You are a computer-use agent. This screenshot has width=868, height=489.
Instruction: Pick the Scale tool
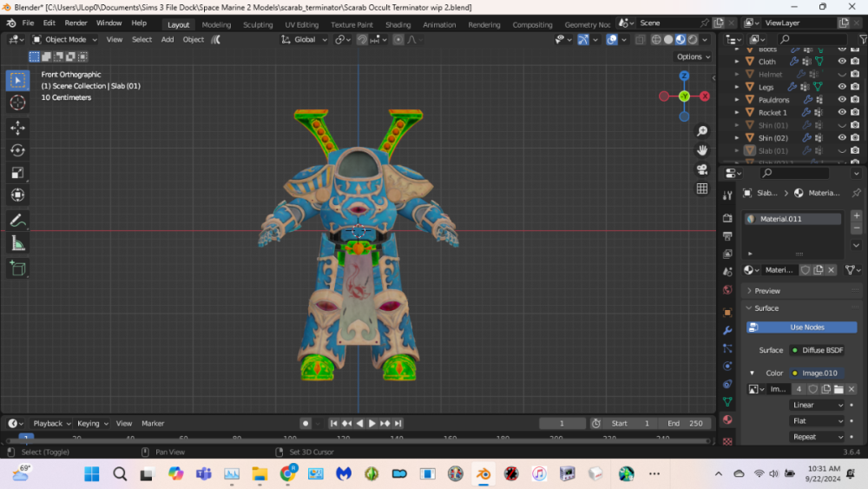pyautogui.click(x=17, y=173)
